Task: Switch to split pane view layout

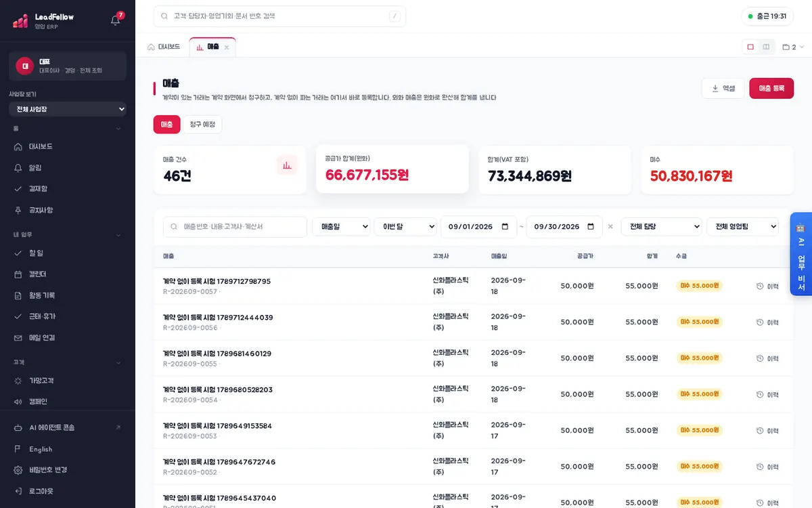Action: click(x=766, y=47)
